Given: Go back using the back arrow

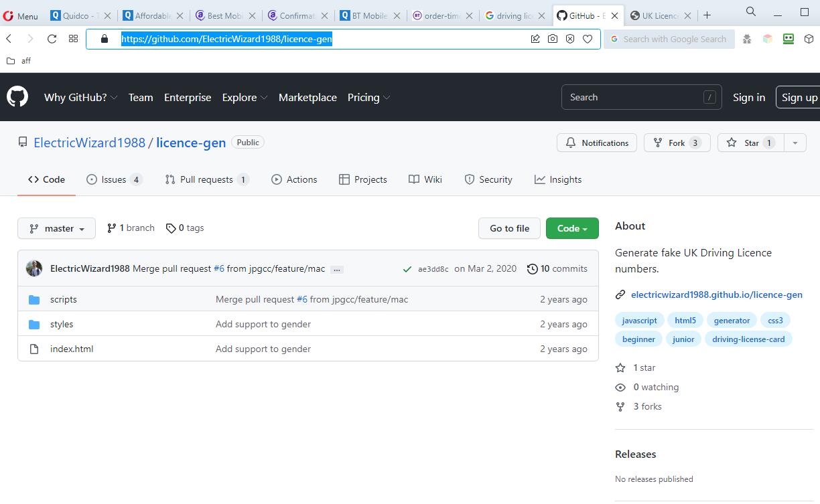Looking at the screenshot, I should coord(9,39).
